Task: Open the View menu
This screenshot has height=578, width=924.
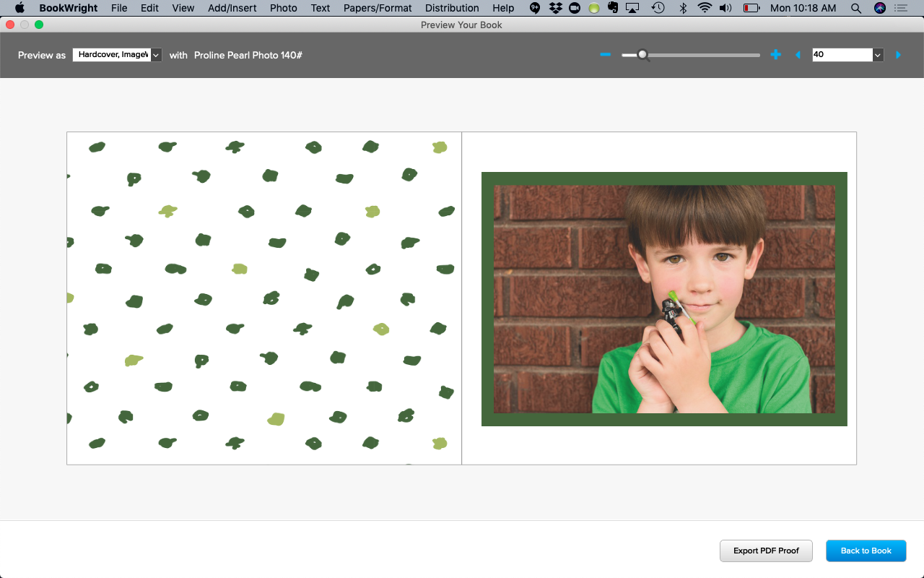Action: [x=183, y=8]
